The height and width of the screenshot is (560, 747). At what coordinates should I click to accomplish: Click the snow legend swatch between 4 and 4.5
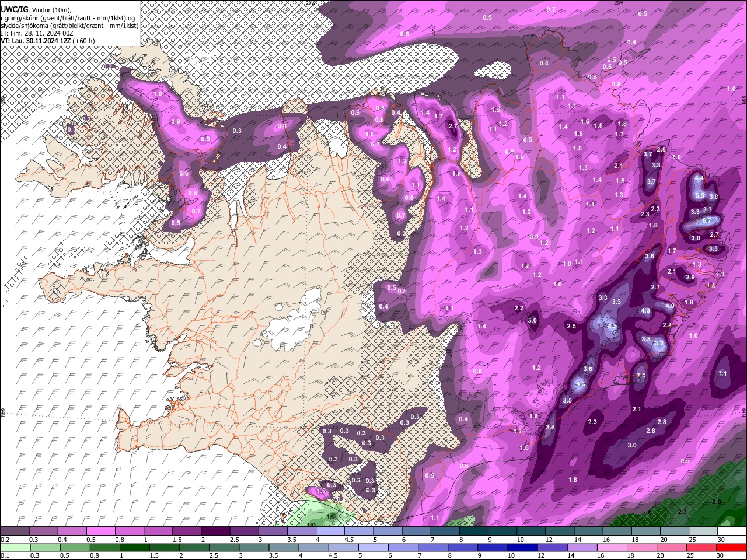330,531
